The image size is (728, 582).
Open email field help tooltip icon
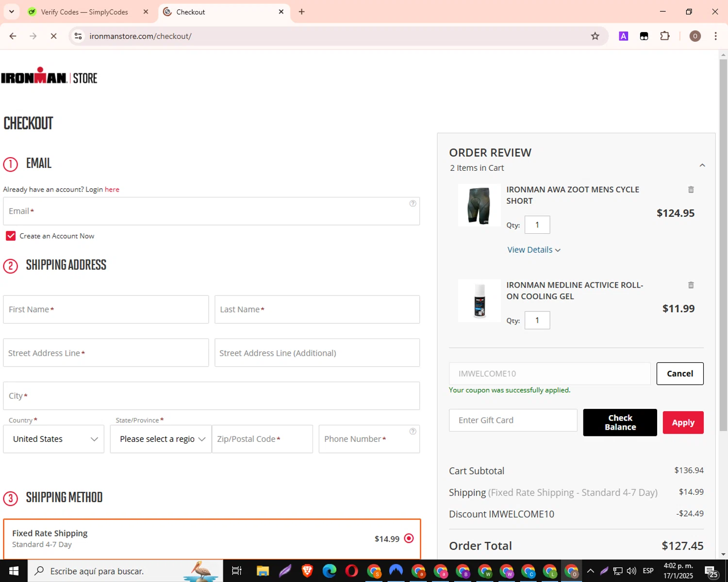413,203
